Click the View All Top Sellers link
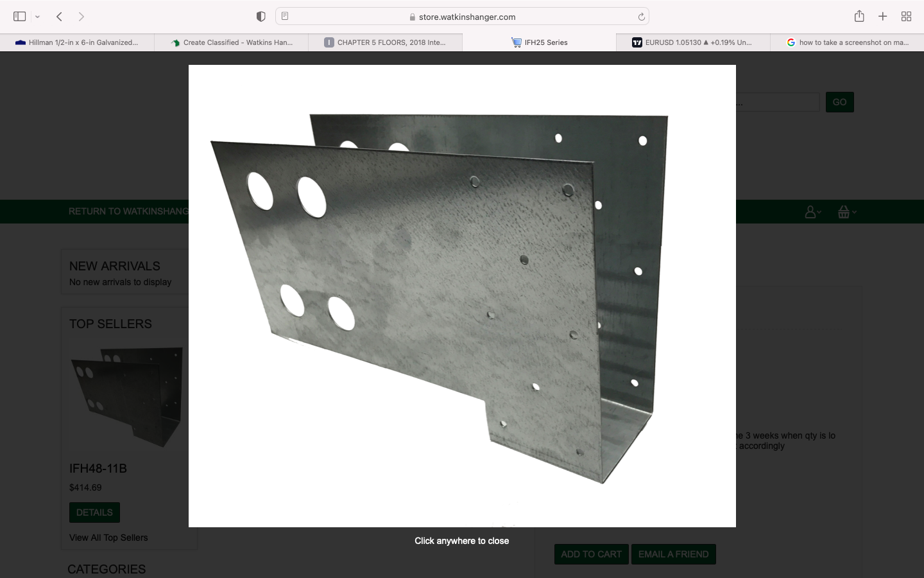The height and width of the screenshot is (578, 924). click(x=108, y=538)
